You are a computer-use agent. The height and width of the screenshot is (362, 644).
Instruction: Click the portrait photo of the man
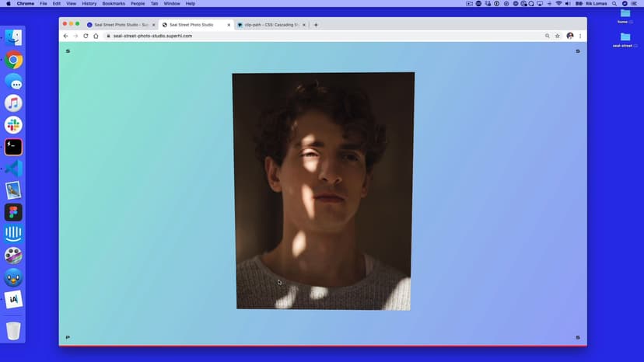[323, 190]
